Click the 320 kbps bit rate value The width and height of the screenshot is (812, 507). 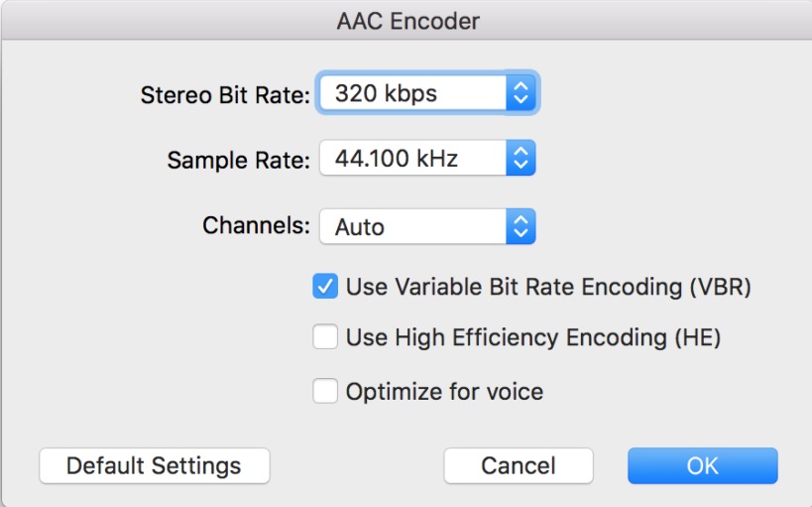pos(386,94)
